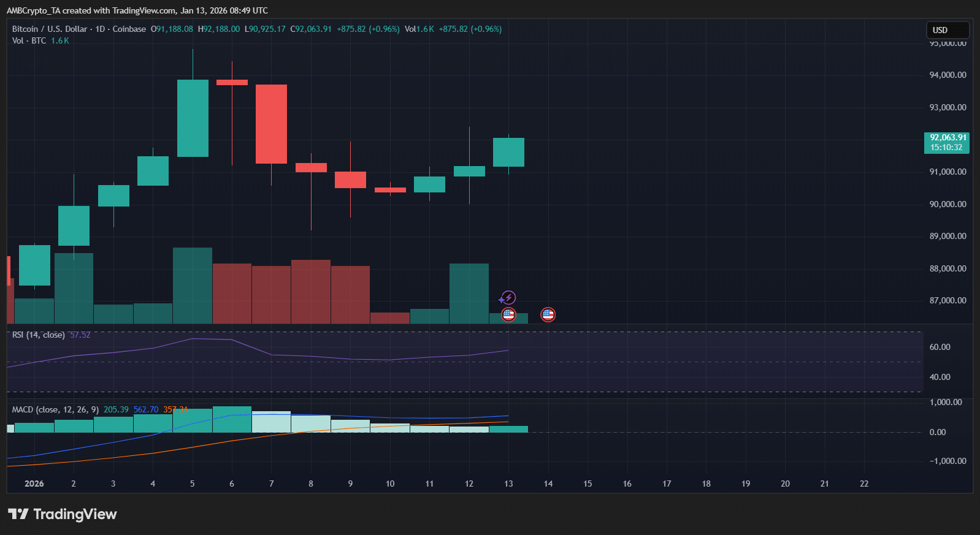Click the 91,000.00 price axis label

point(948,172)
